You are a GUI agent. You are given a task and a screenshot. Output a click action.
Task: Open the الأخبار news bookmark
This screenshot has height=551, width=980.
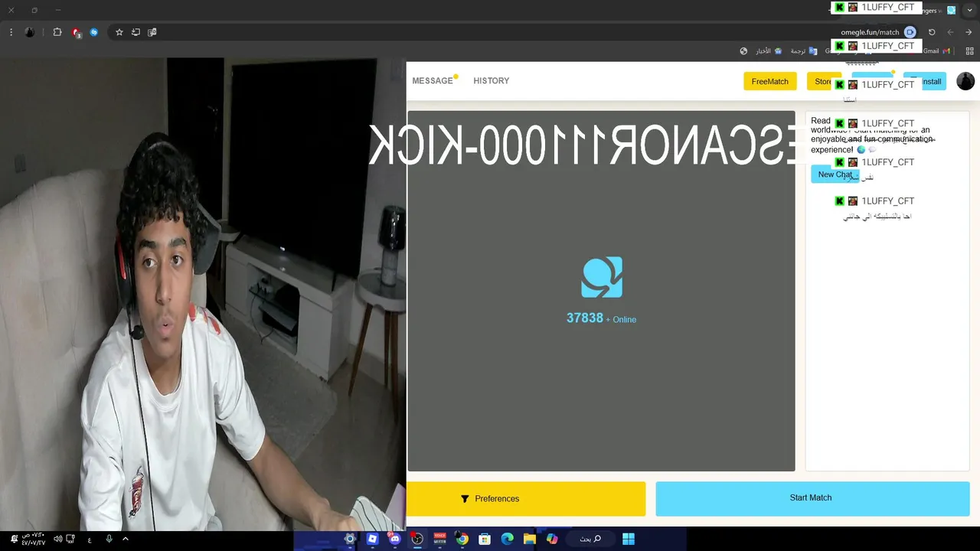769,51
